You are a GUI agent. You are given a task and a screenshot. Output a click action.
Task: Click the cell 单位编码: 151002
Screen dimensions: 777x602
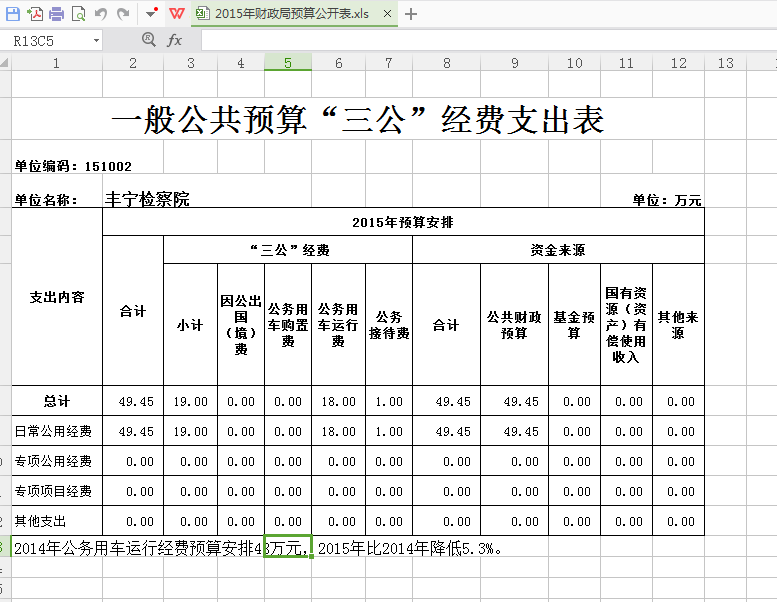coord(73,166)
